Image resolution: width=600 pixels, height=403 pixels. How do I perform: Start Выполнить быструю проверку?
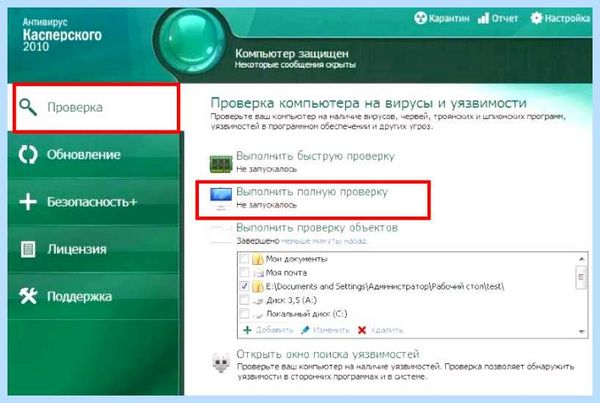pos(315,156)
